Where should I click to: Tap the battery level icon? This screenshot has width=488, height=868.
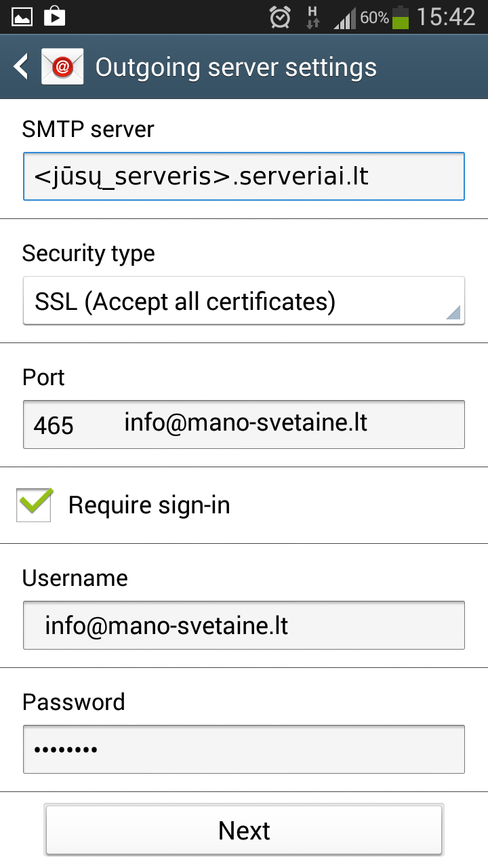point(401,18)
